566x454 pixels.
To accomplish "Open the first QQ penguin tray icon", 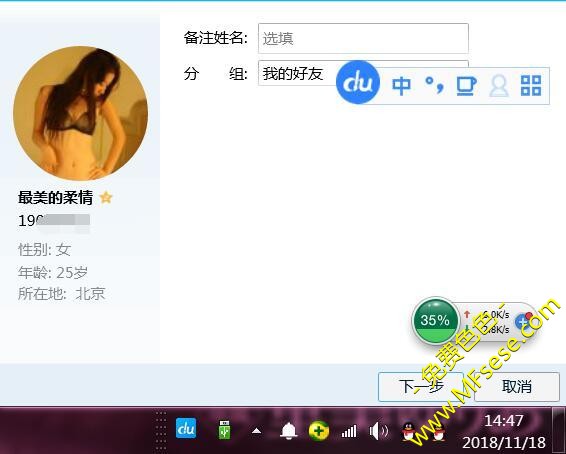I will 408,431.
